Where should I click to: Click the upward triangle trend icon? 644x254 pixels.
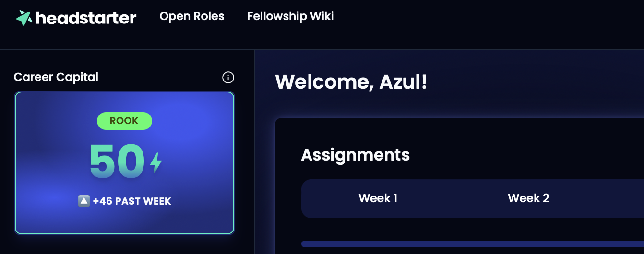[x=84, y=201]
